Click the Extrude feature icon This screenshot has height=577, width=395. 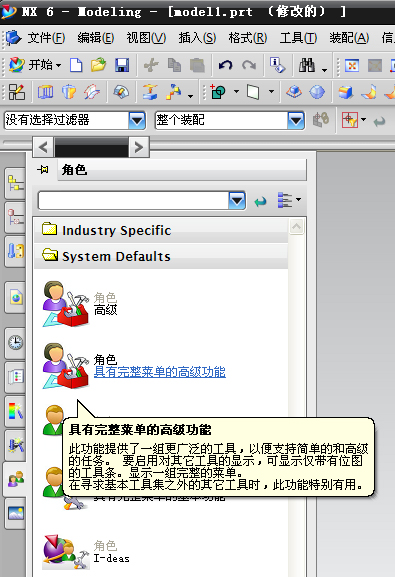(x=45, y=92)
